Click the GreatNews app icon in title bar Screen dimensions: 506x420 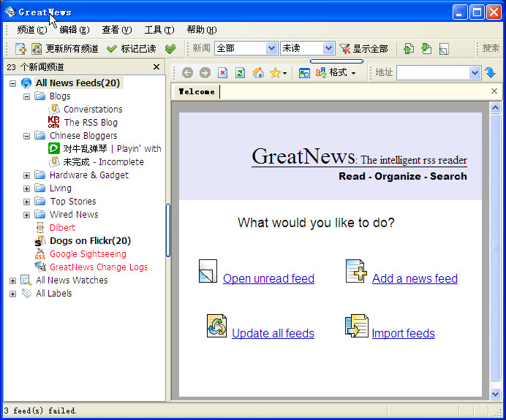[x=10, y=12]
